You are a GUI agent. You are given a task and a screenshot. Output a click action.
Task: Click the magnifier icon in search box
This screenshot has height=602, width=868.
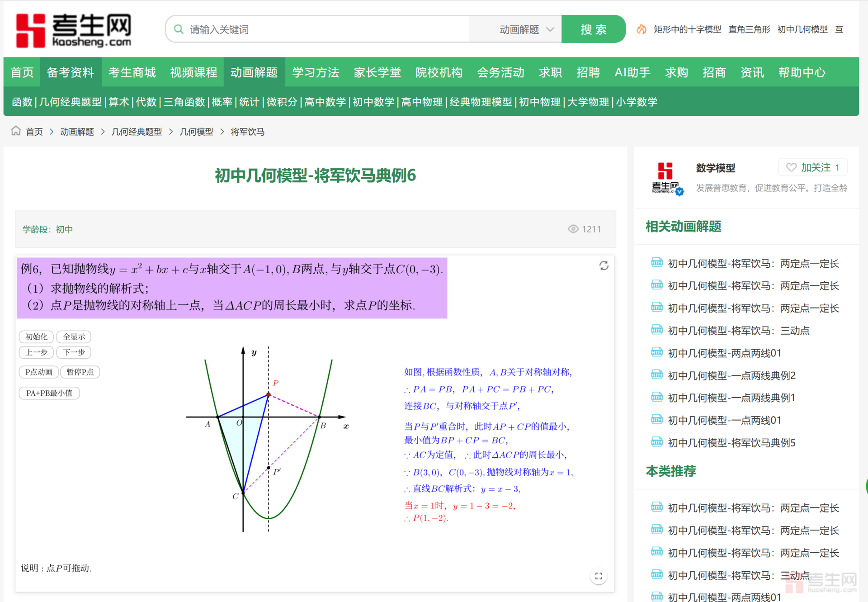pyautogui.click(x=179, y=29)
